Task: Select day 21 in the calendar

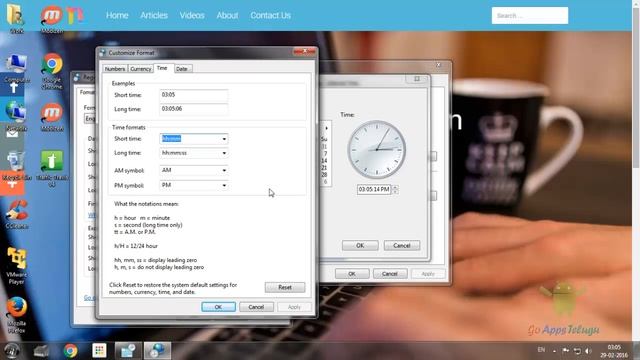Action: pyautogui.click(x=324, y=168)
